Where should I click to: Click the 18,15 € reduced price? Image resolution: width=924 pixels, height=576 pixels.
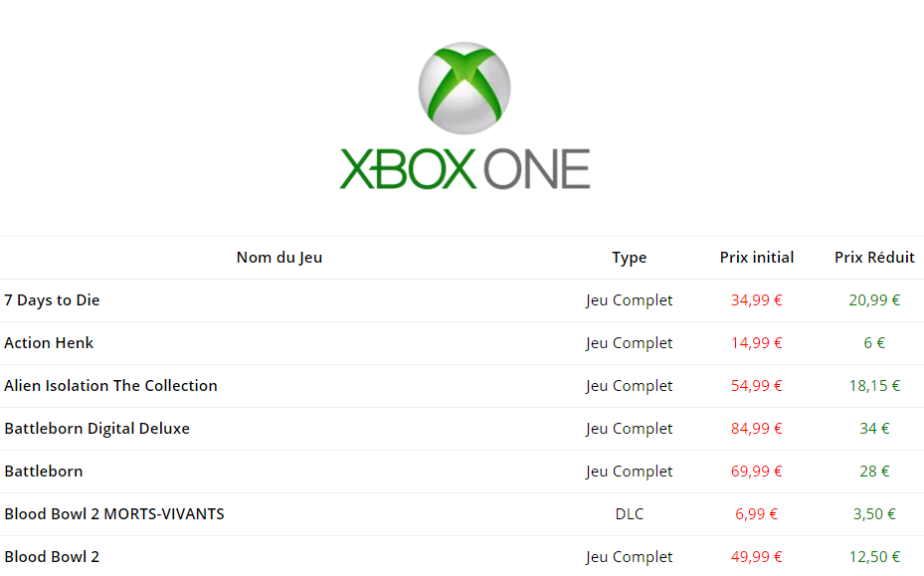[874, 386]
